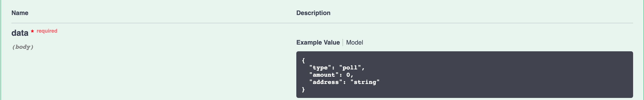Select the "poll" value in the example

click(x=350, y=68)
